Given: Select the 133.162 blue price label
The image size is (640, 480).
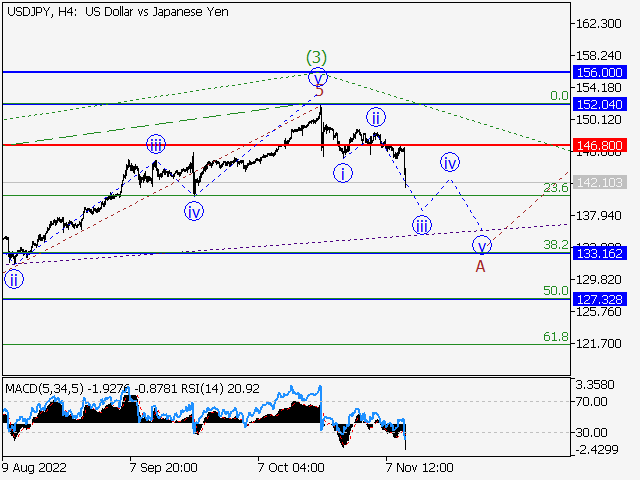Looking at the screenshot, I should (x=600, y=253).
